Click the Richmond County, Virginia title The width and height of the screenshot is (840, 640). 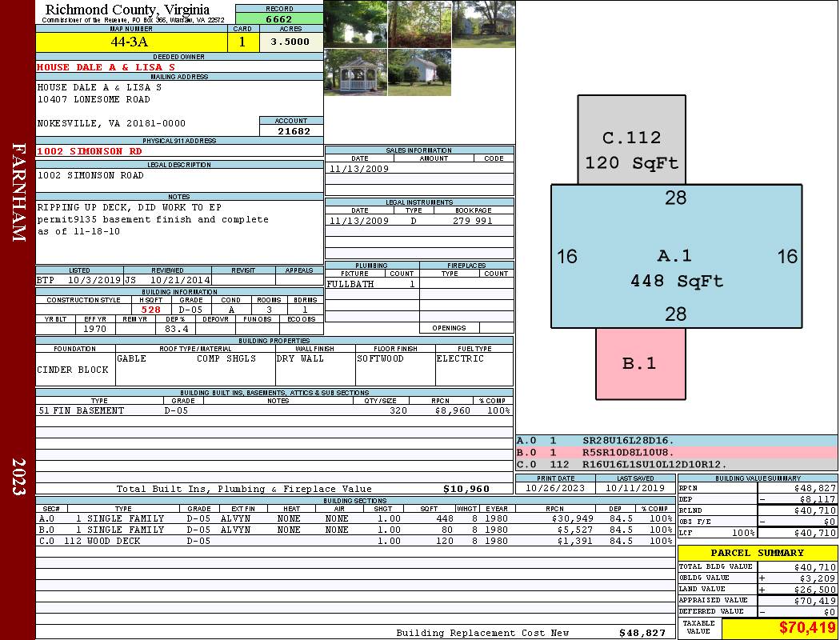pos(127,10)
